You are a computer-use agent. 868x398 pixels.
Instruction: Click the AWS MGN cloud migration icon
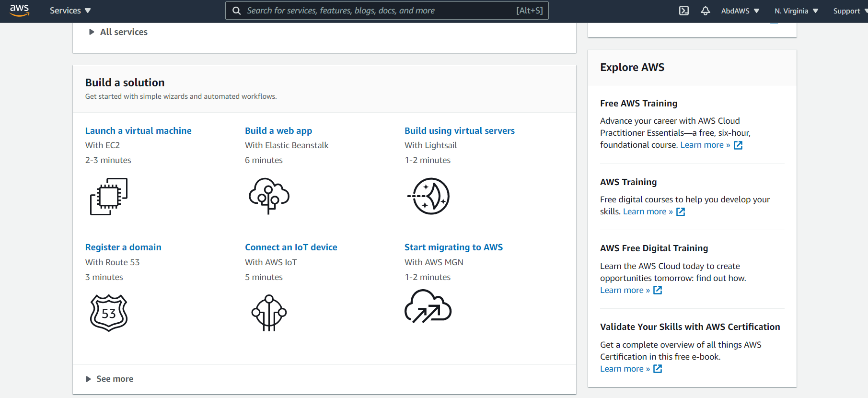428,307
